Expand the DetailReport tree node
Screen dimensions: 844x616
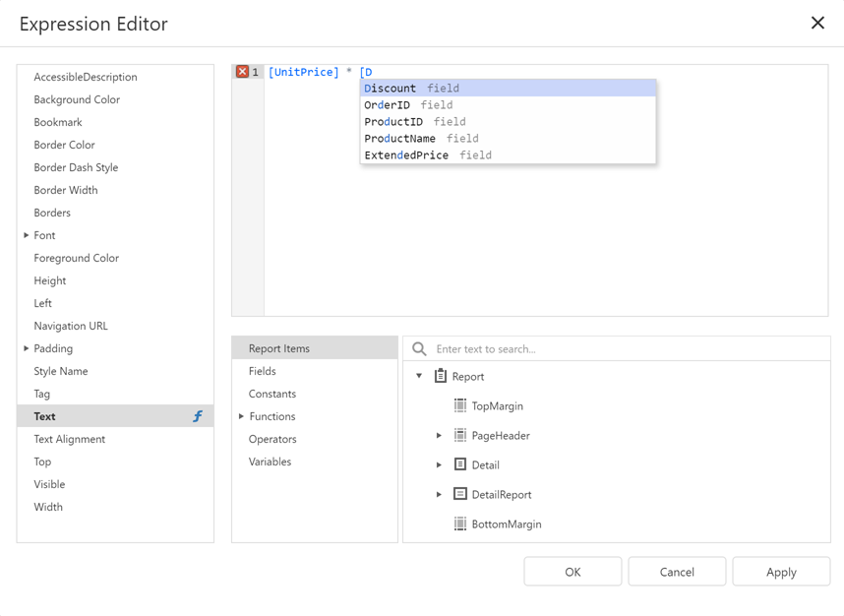[438, 494]
